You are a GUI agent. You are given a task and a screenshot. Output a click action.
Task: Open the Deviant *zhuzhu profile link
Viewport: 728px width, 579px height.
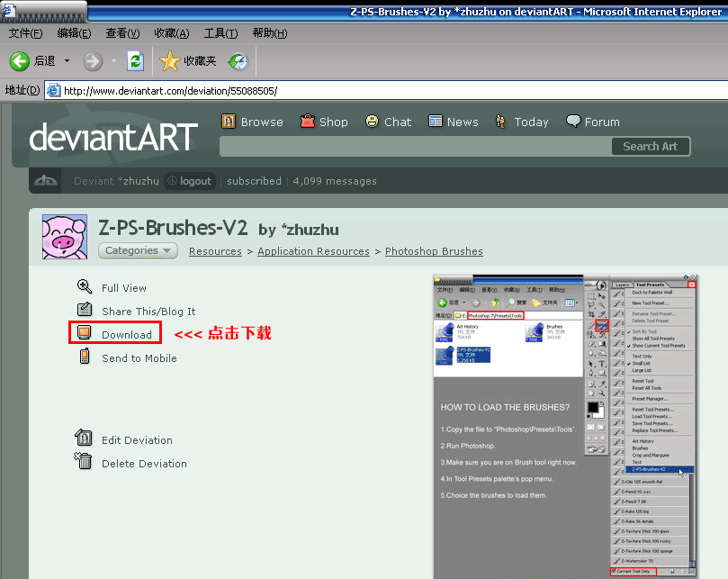116,181
